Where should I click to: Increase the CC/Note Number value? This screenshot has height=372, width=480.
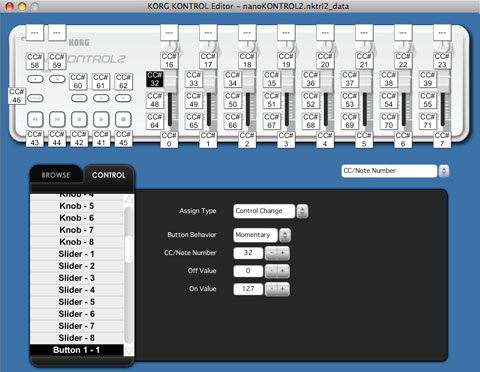283,253
